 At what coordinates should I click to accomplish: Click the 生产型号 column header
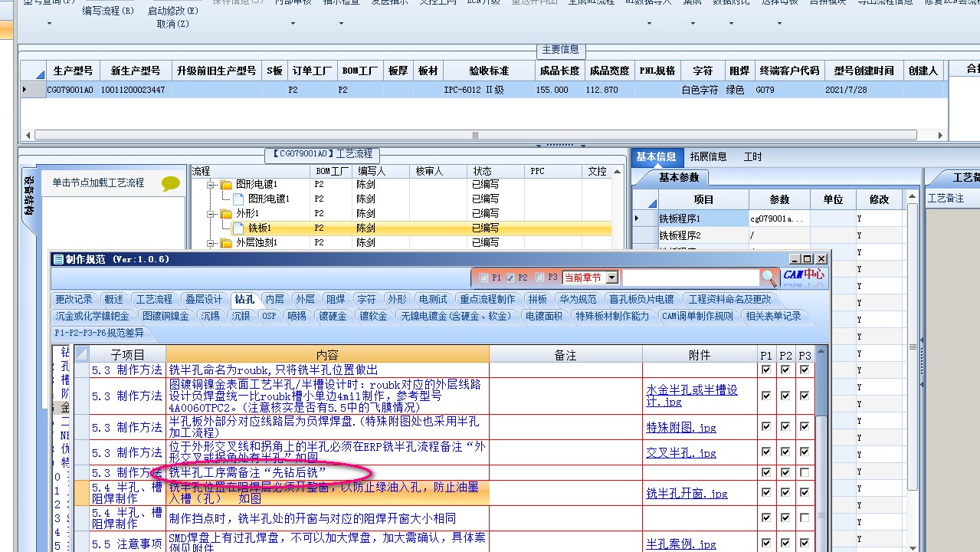(x=73, y=71)
